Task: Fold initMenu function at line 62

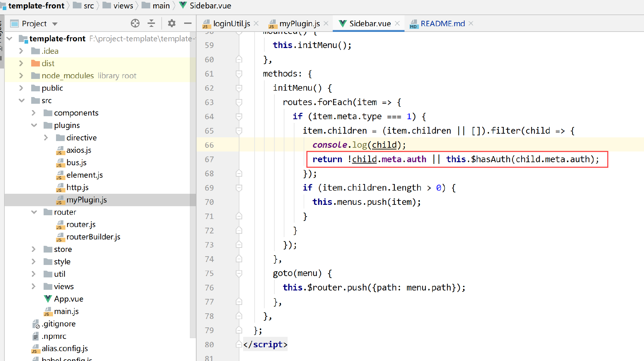Action: tap(239, 88)
